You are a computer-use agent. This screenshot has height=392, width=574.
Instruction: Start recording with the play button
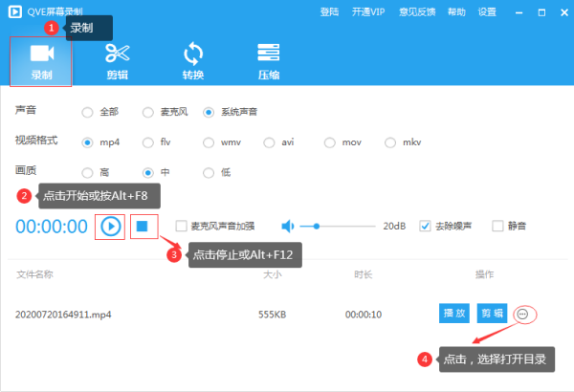(110, 227)
